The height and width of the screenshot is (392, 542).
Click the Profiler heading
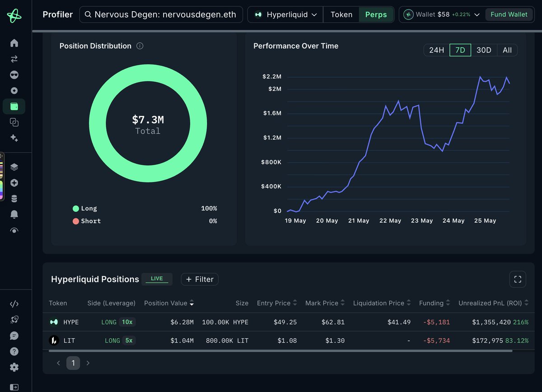[x=58, y=14]
